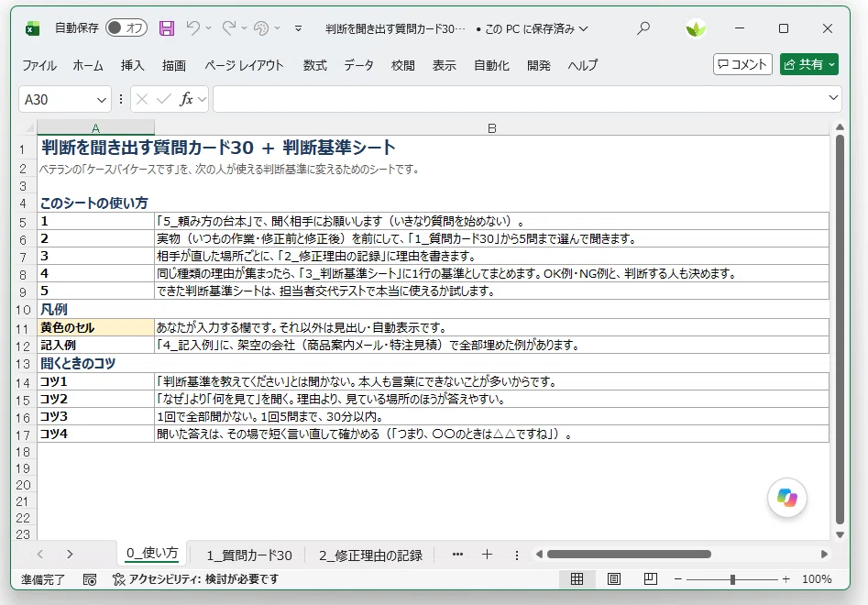Click the macro recording status bar icon
This screenshot has width=868, height=605.
[x=90, y=579]
